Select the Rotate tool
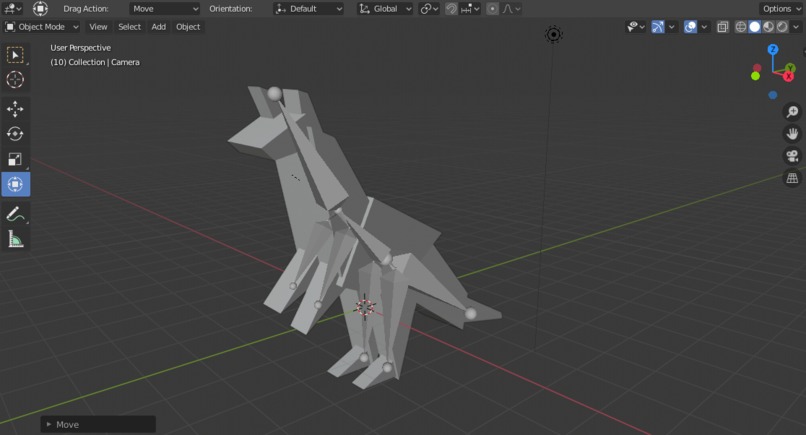The height and width of the screenshot is (435, 806). 15,134
